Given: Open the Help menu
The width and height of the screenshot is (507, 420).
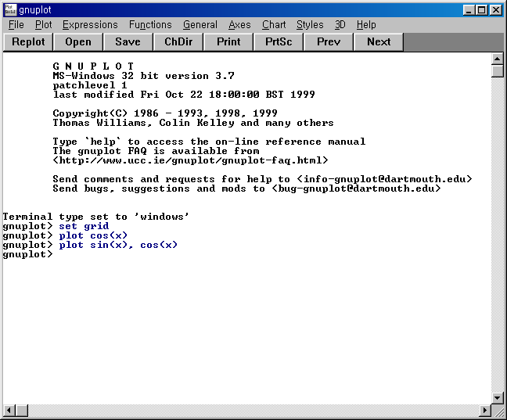Looking at the screenshot, I should [x=366, y=25].
